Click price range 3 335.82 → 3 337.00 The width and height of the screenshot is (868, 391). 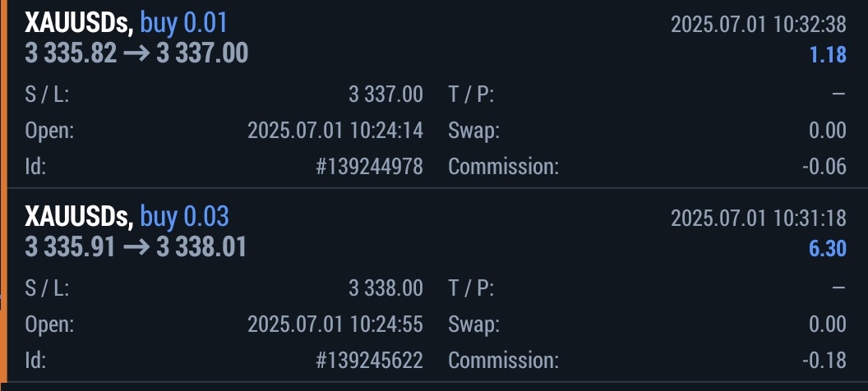coord(136,54)
